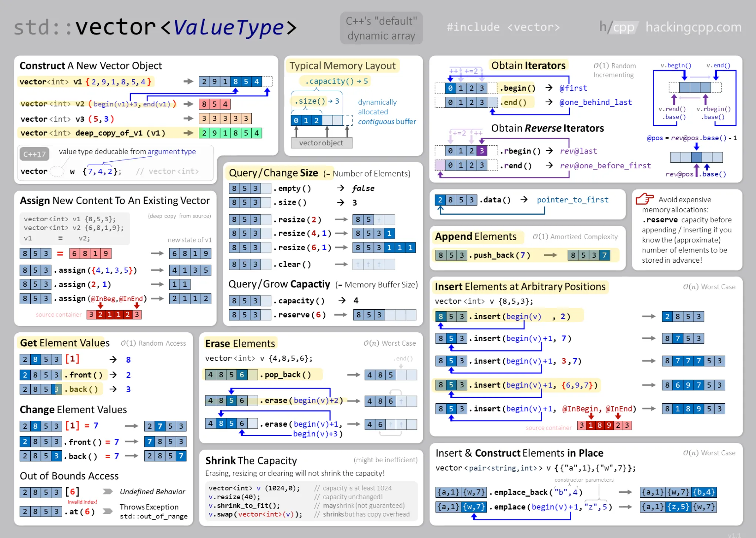Click the "v.shrink_to_fit();" code line
This screenshot has width=756, height=538.
click(x=244, y=505)
